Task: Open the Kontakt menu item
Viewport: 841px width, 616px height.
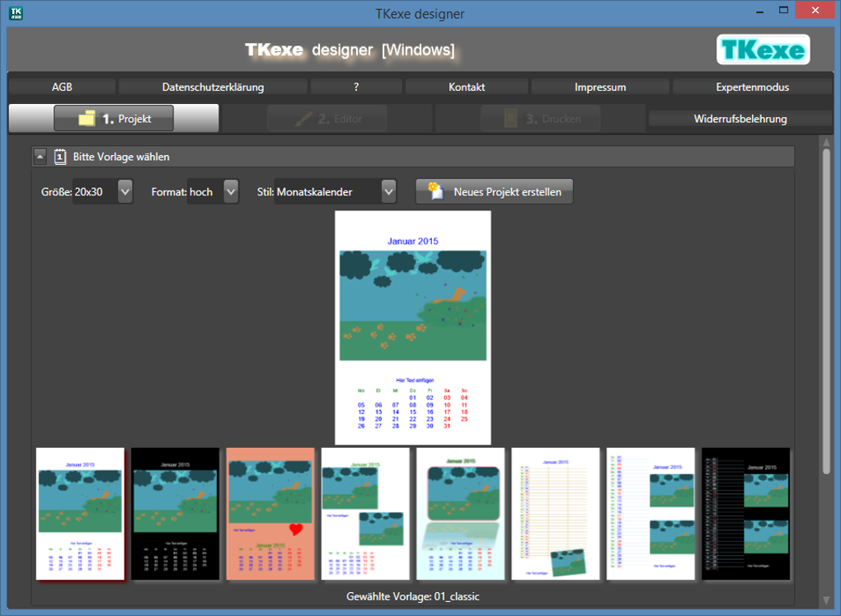Action: (467, 87)
